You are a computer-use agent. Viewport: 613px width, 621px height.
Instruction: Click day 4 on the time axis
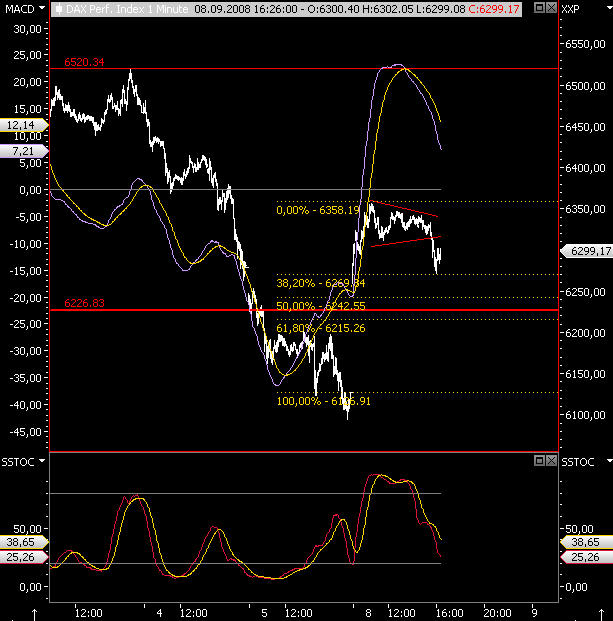[x=159, y=613]
